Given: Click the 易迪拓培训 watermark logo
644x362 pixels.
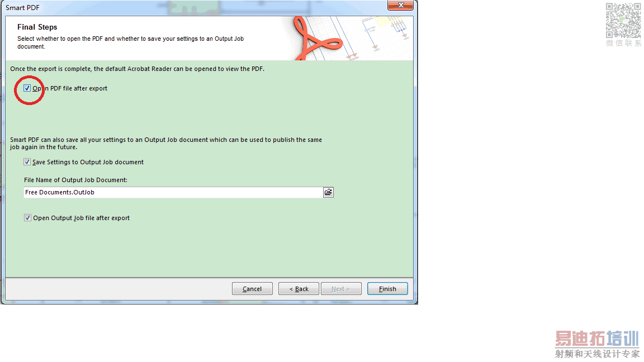Looking at the screenshot, I should click(x=597, y=339).
